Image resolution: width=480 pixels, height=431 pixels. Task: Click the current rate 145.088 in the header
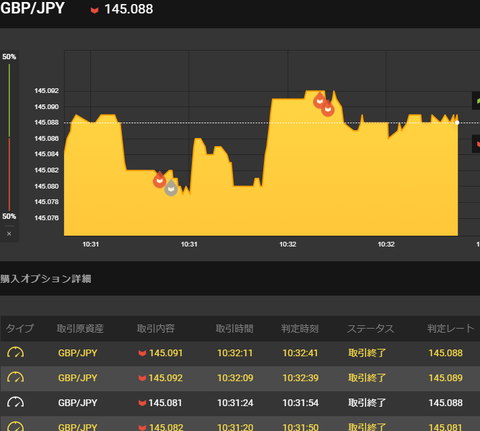pos(129,9)
